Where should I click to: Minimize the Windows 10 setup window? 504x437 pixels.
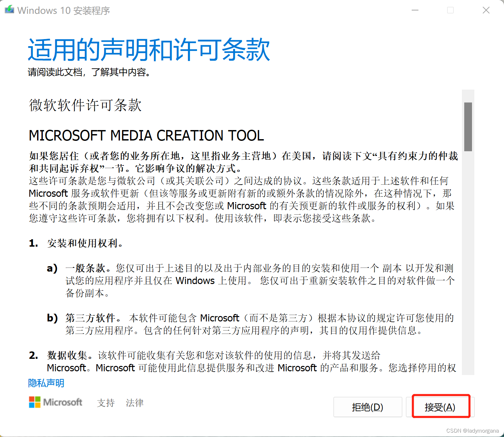(x=415, y=10)
